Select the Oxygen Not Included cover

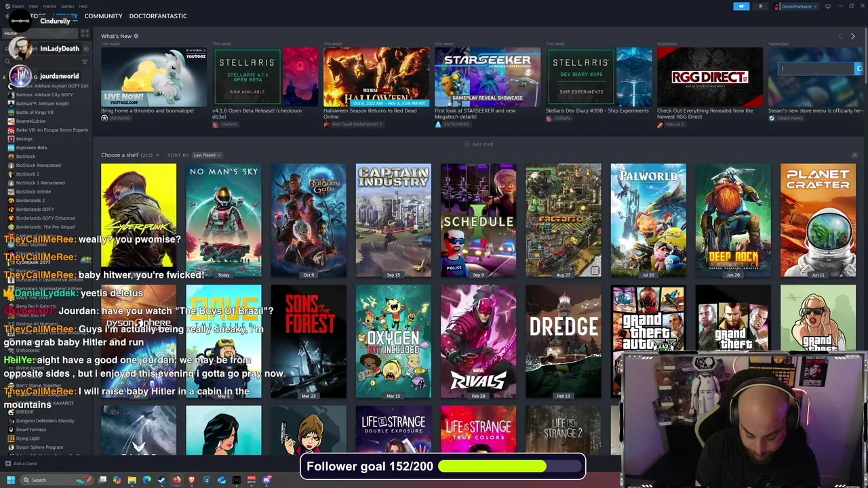(x=393, y=342)
